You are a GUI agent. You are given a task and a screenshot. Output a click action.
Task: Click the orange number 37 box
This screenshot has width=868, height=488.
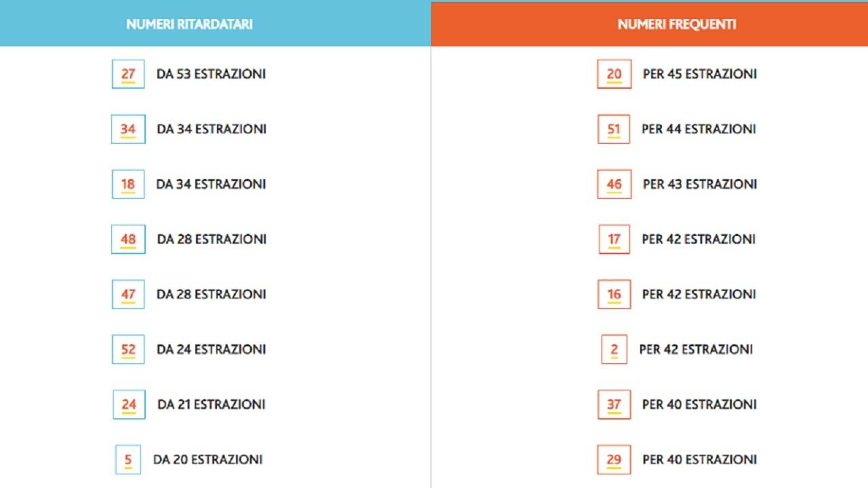[x=614, y=405]
